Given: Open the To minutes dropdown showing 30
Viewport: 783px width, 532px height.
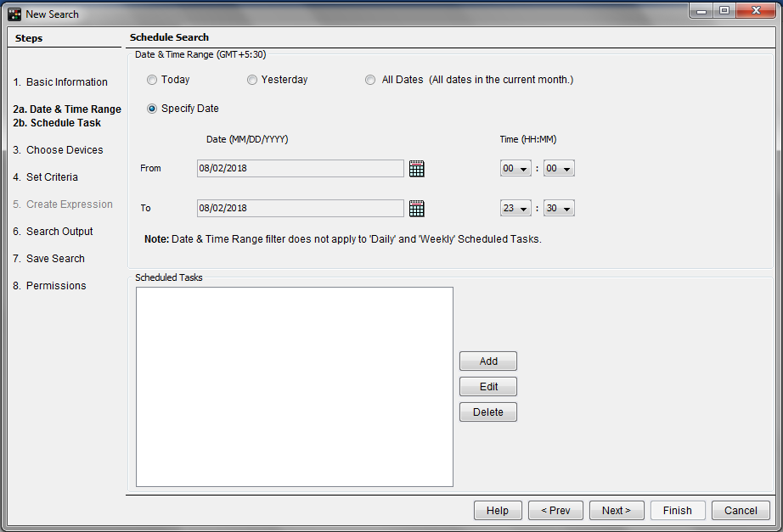Looking at the screenshot, I should click(559, 209).
